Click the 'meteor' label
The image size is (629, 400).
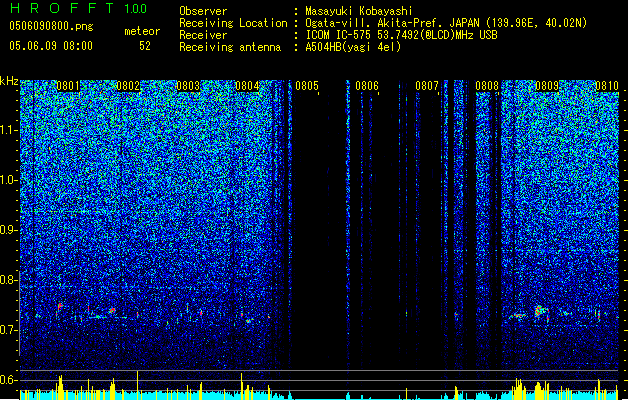(142, 31)
